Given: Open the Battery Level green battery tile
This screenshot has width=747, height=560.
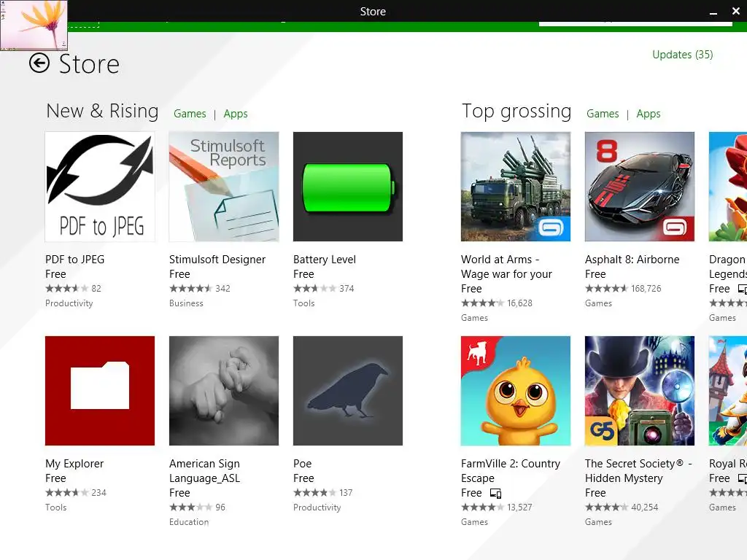Looking at the screenshot, I should (348, 187).
